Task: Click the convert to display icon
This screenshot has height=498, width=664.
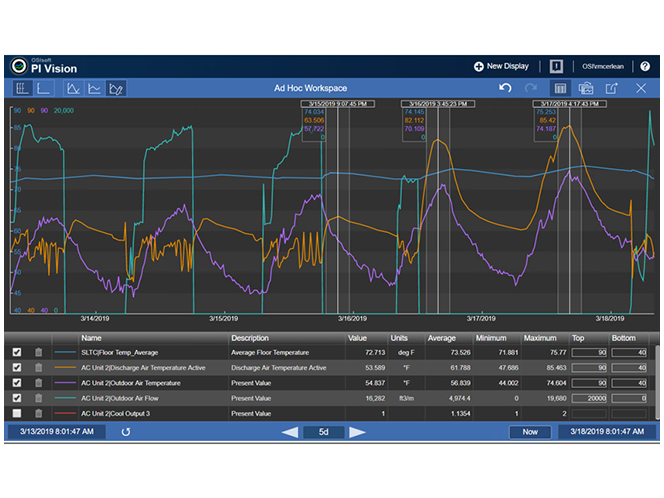Action: (586, 89)
